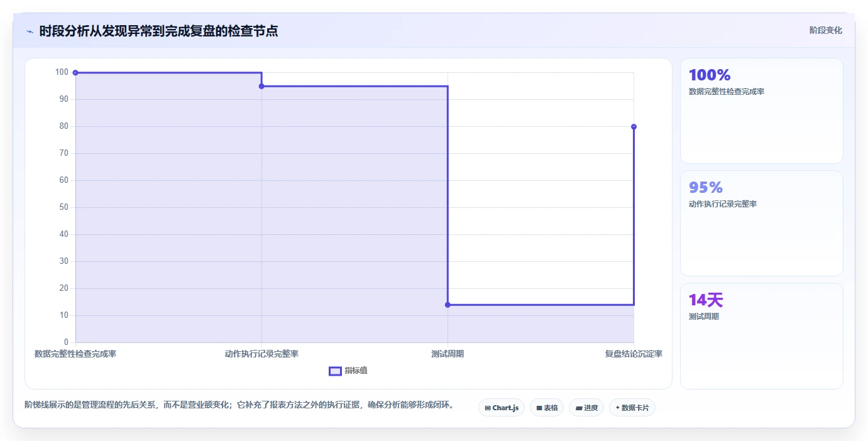The height and width of the screenshot is (441, 868).
Task: Click the x-axis label 数据完整性检查完成率
Action: (75, 354)
